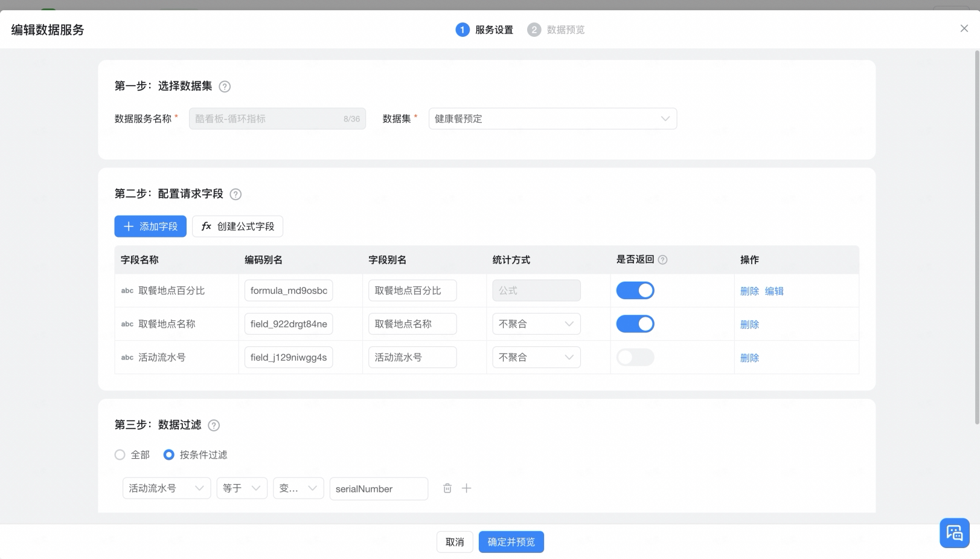Delete filter condition with trash icon
980x559 pixels.
(x=447, y=488)
